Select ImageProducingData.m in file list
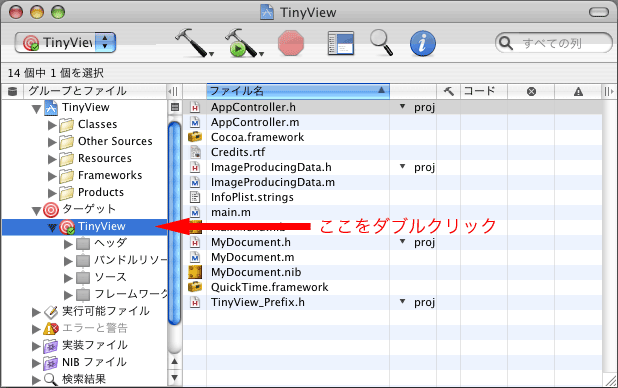618x388 pixels. (273, 182)
